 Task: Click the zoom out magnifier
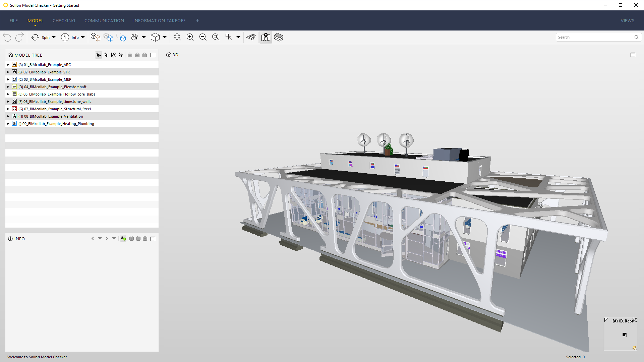click(203, 37)
